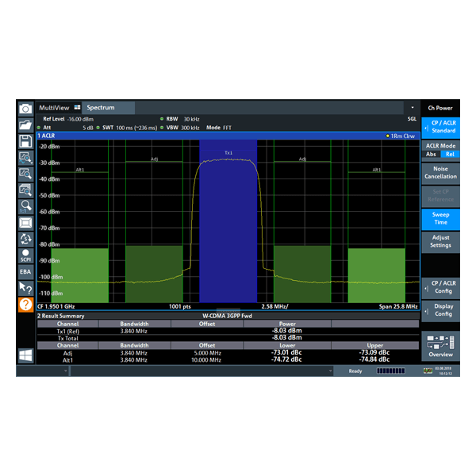The height and width of the screenshot is (476, 476).
Task: Set ACLR Mode to Abs
Action: [x=431, y=154]
